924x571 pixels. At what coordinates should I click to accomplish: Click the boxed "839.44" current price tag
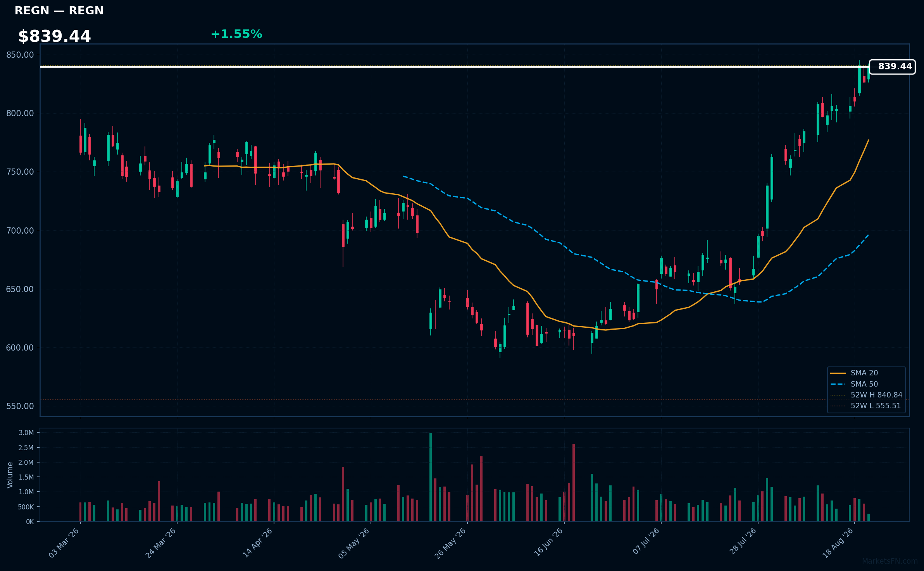click(x=892, y=67)
